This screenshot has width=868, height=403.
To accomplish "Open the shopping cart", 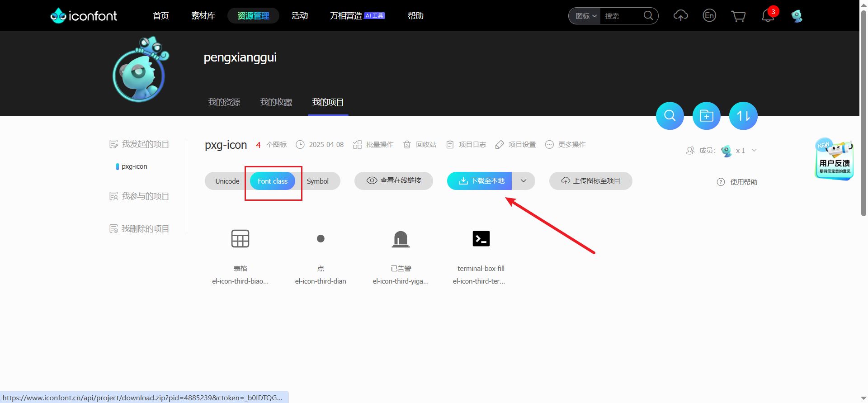I will point(738,16).
